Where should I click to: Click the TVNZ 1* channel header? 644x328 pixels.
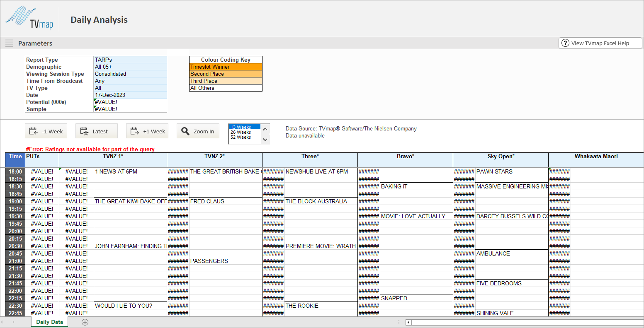[x=113, y=160]
